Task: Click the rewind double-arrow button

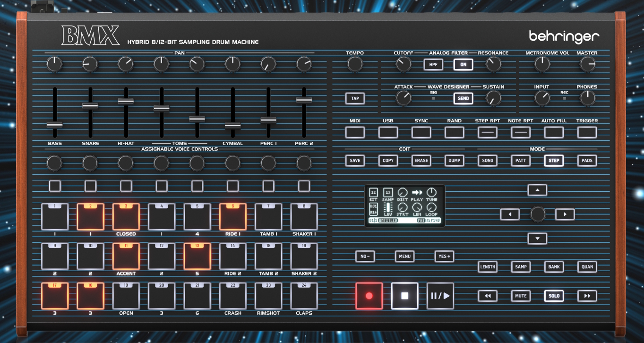Action: (x=488, y=296)
